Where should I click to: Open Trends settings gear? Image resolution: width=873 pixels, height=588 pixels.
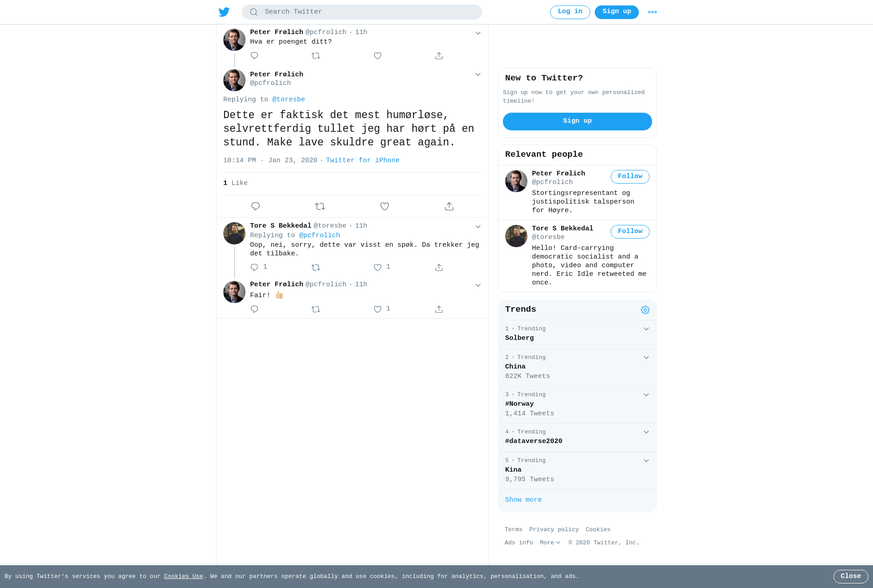tap(645, 310)
